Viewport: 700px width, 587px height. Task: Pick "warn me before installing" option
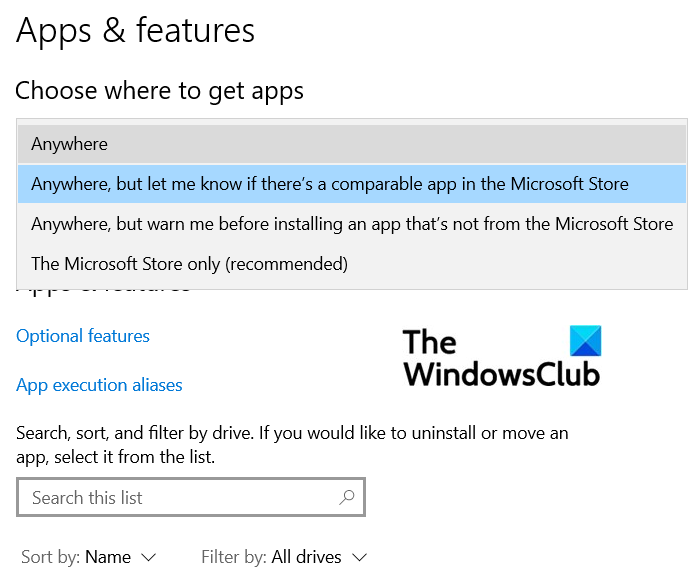pyautogui.click(x=352, y=224)
